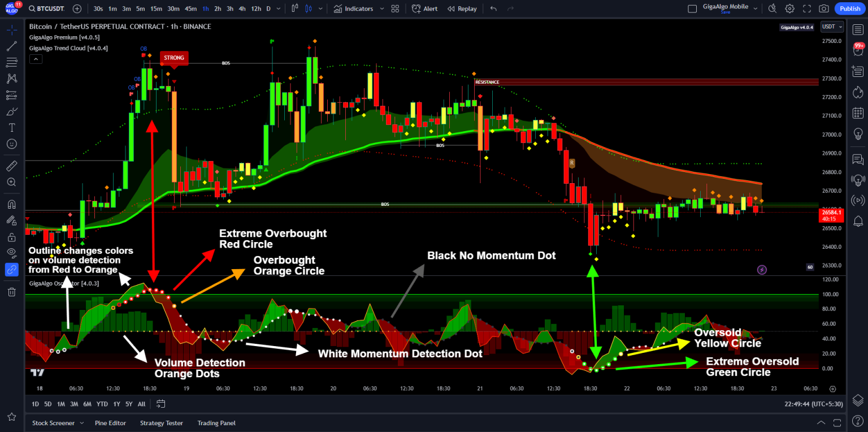Select the Measure ruler tool
Image resolution: width=868 pixels, height=432 pixels.
[x=11, y=166]
